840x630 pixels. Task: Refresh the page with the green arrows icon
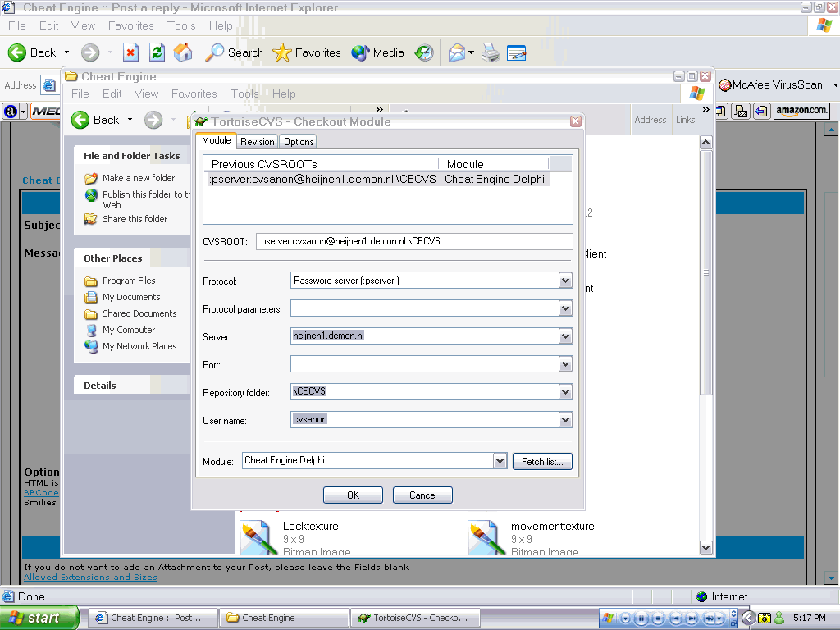(x=157, y=52)
